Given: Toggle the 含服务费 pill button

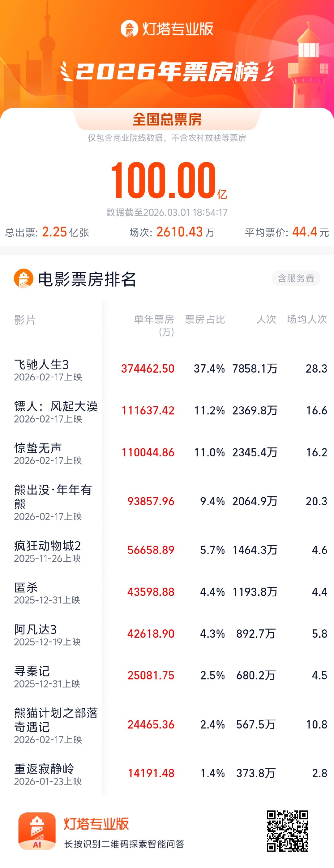Looking at the screenshot, I should pos(296,278).
